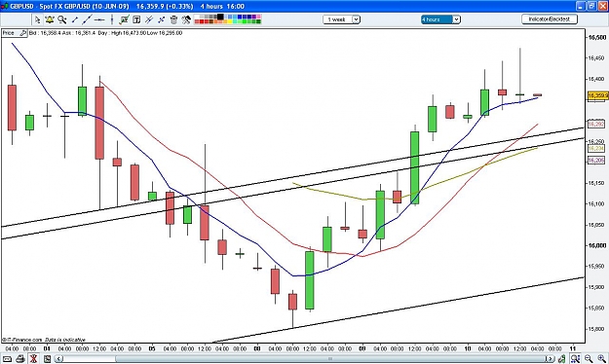Image resolution: width=609 pixels, height=364 pixels.
Task: Close the GBPUSD chart window
Action: tap(602, 6)
